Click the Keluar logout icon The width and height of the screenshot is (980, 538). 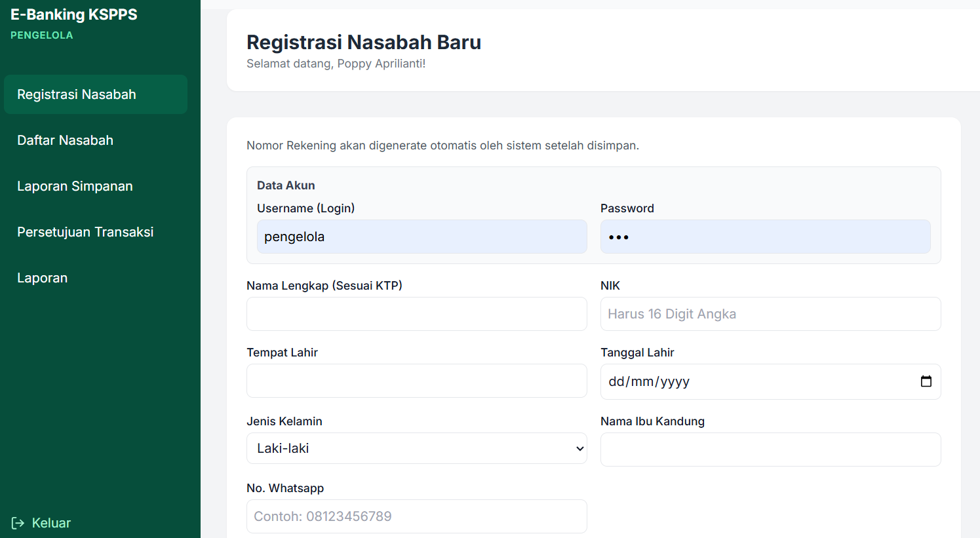18,523
